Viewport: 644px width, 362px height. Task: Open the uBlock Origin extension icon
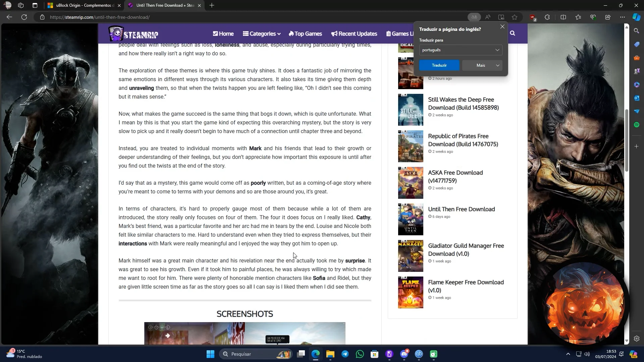point(533,17)
